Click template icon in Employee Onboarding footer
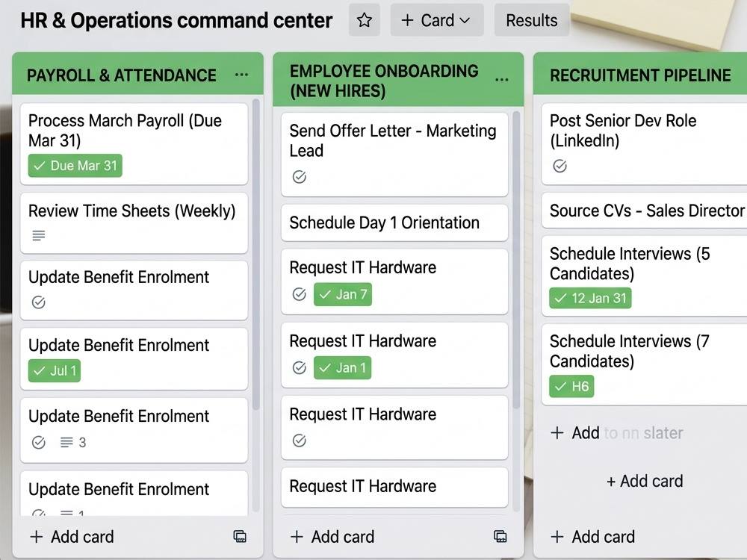 coord(500,536)
